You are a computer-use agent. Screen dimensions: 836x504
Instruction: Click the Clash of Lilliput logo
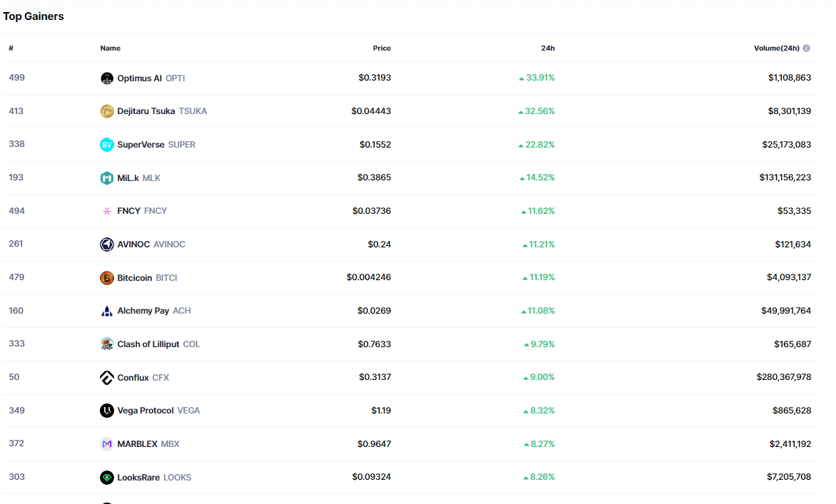[x=107, y=344]
